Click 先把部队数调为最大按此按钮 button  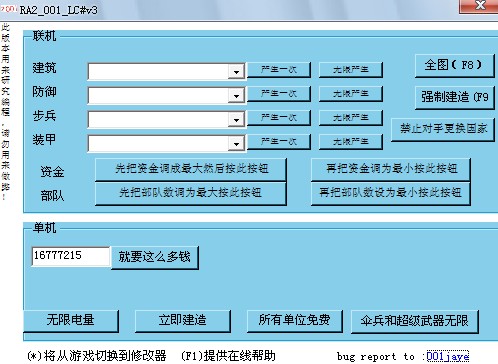click(x=191, y=193)
